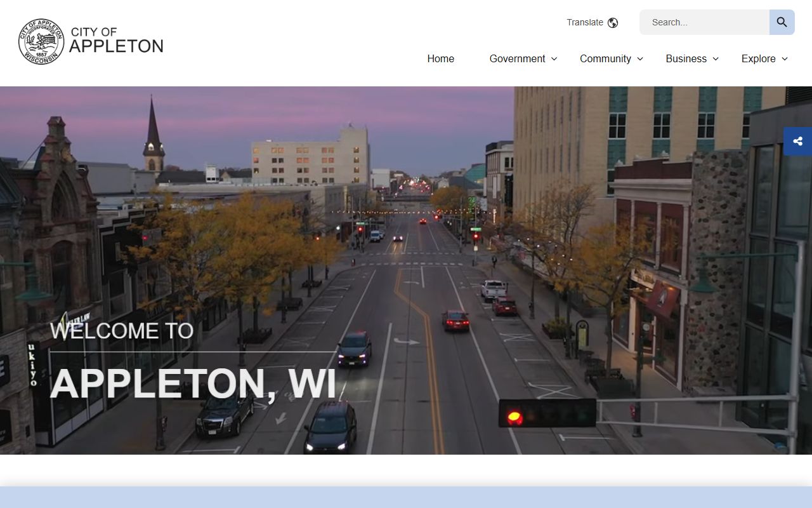This screenshot has width=812, height=508.
Task: Expand the Government dropdown chevron
Action: tap(554, 58)
